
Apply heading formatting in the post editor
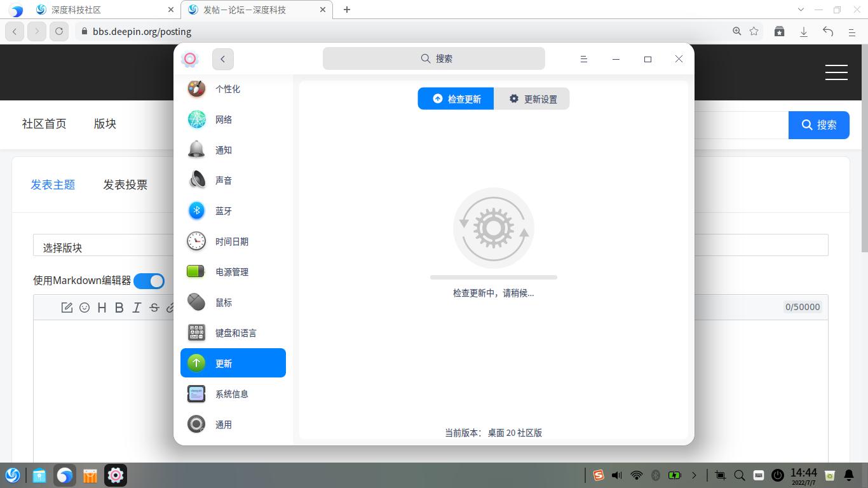[x=102, y=308]
